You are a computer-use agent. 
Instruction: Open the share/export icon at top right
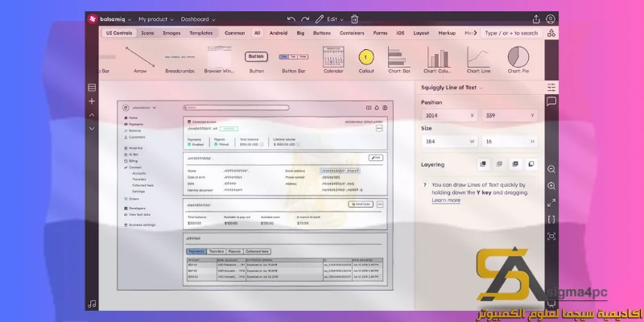536,19
